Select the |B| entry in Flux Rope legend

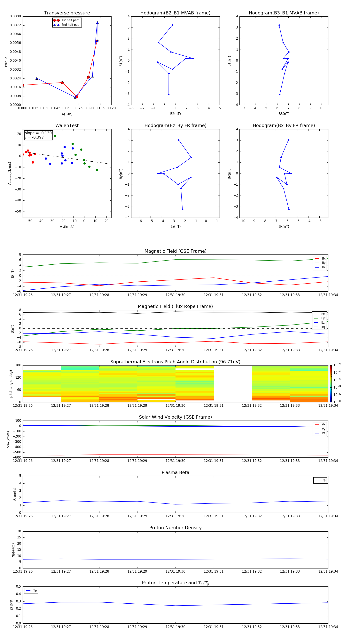320,327
